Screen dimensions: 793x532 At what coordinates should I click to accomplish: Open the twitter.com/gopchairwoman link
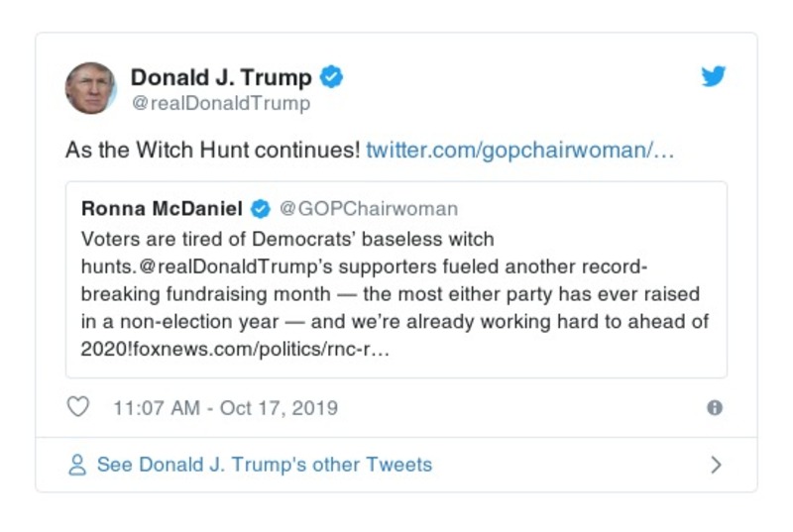pyautogui.click(x=520, y=152)
